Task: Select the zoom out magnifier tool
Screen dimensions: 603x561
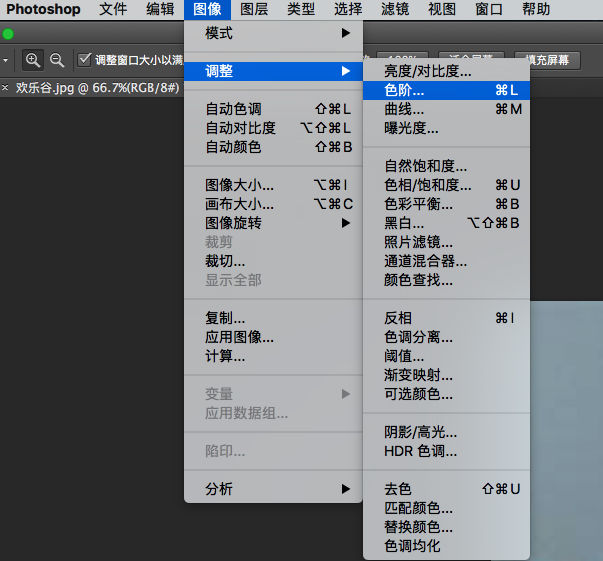Action: pos(57,60)
